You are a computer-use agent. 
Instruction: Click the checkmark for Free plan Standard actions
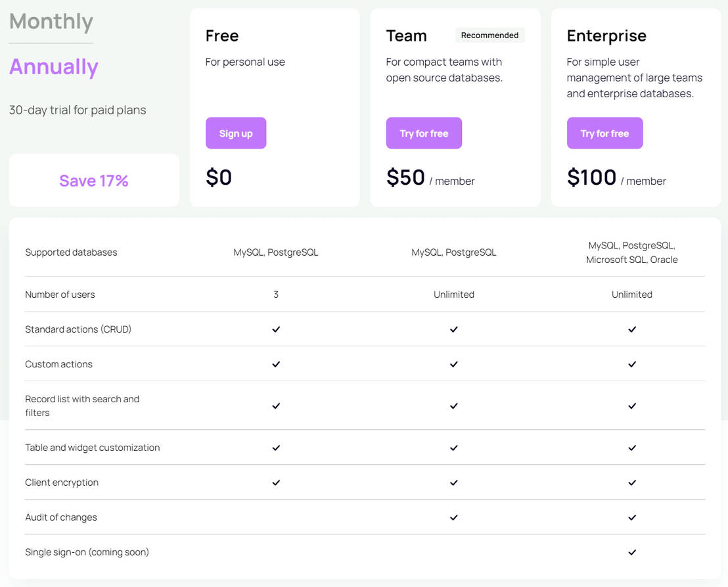[276, 329]
